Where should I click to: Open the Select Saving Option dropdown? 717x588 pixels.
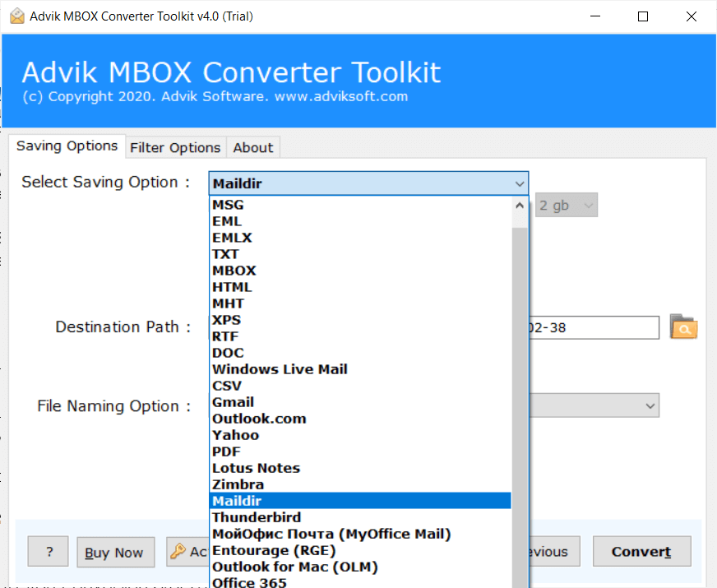pyautogui.click(x=368, y=183)
